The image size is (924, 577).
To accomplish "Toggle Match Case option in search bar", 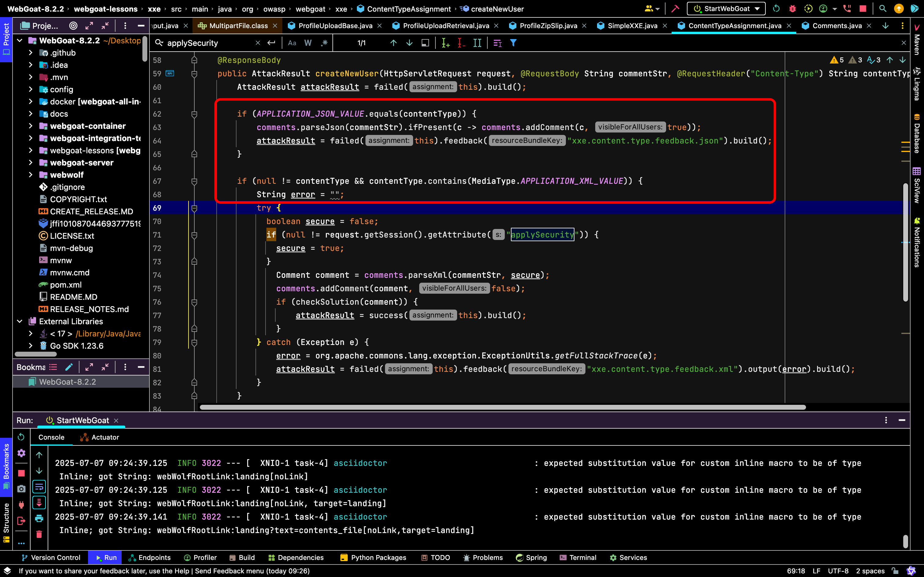I will [x=292, y=43].
